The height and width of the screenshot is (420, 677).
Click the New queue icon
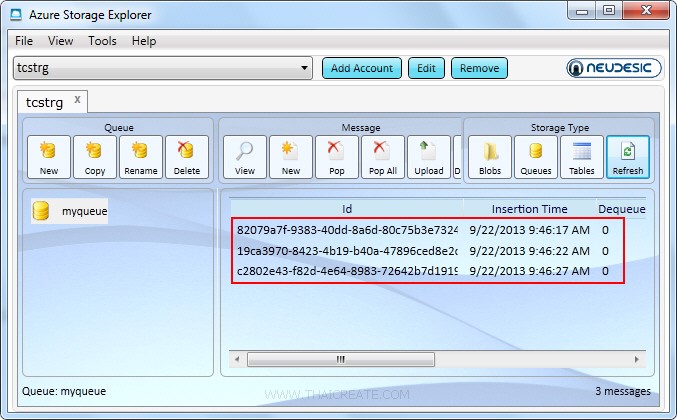coord(49,157)
